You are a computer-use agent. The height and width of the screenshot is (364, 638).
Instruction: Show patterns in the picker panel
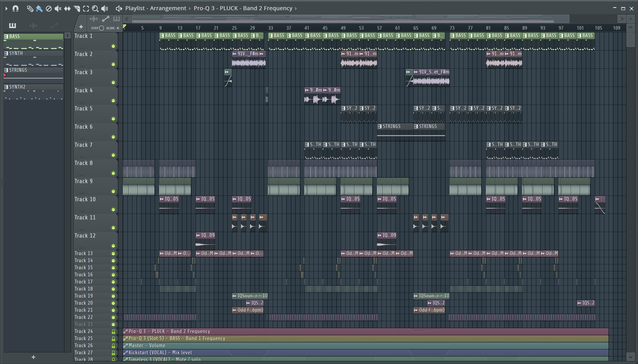pyautogui.click(x=12, y=25)
